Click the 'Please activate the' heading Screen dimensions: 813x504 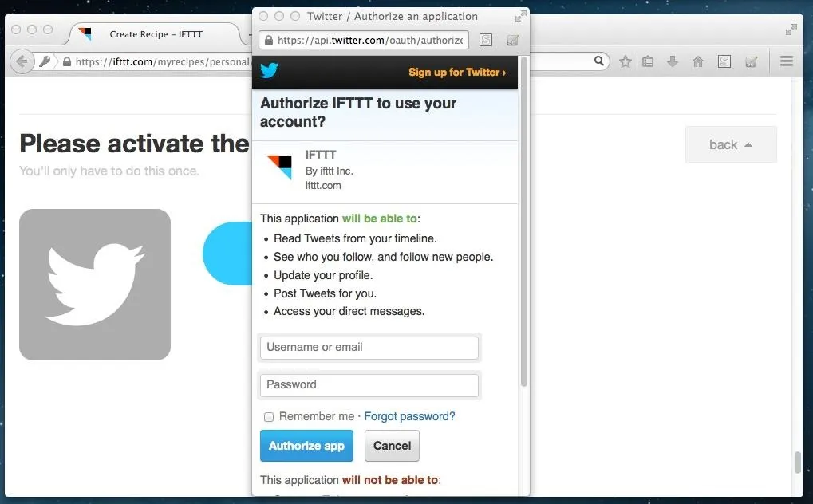point(134,144)
